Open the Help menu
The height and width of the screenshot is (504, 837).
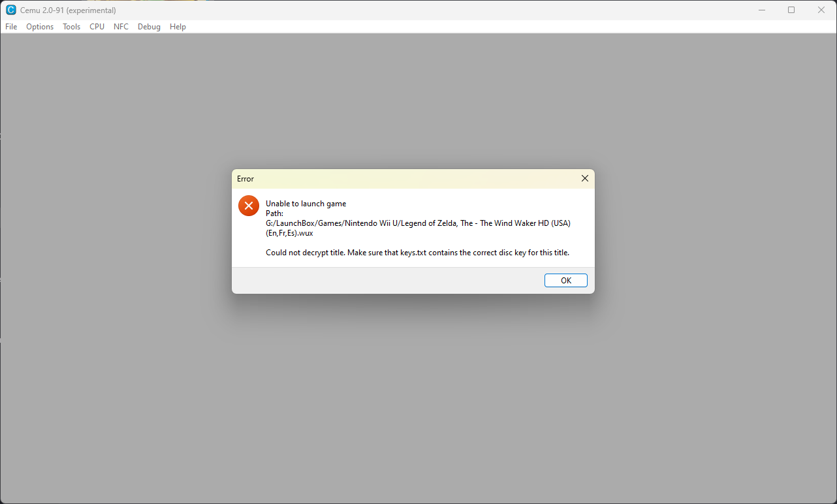pyautogui.click(x=178, y=27)
